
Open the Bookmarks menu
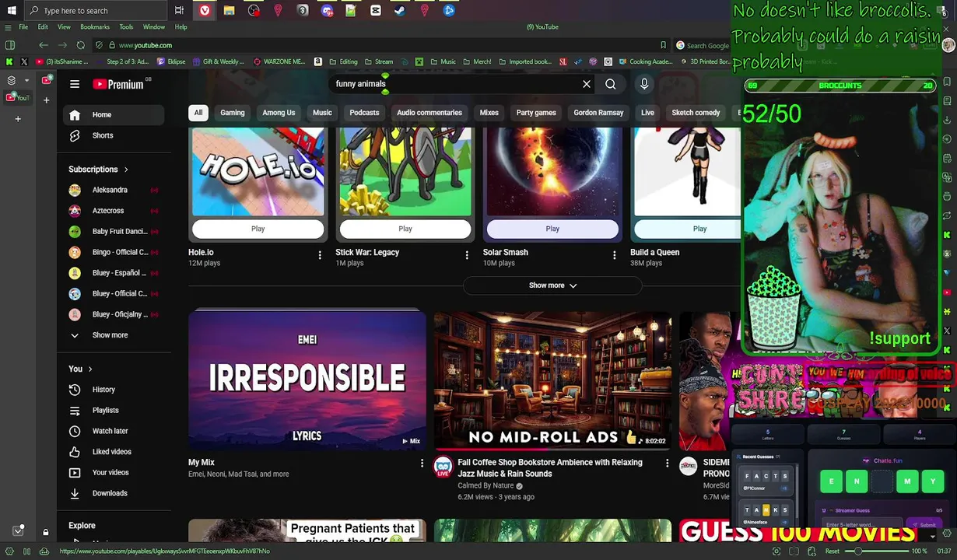95,27
